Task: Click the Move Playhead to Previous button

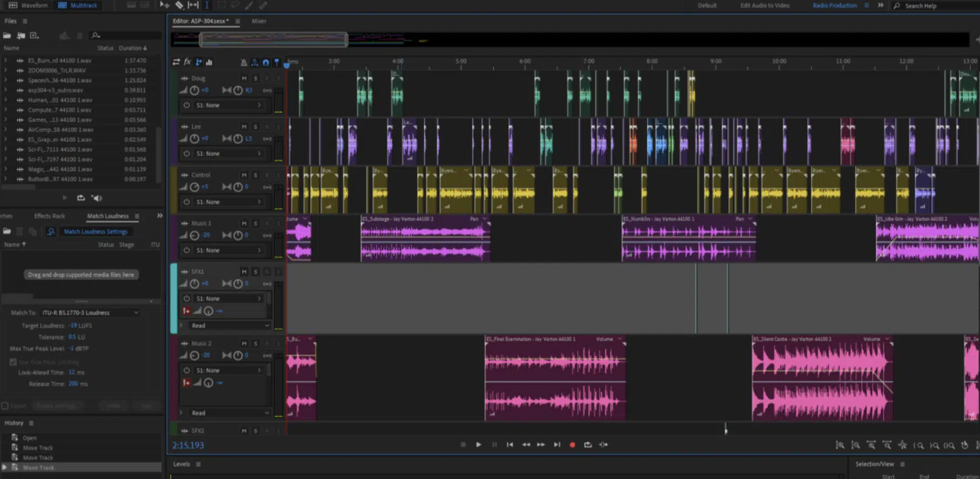Action: click(509, 444)
